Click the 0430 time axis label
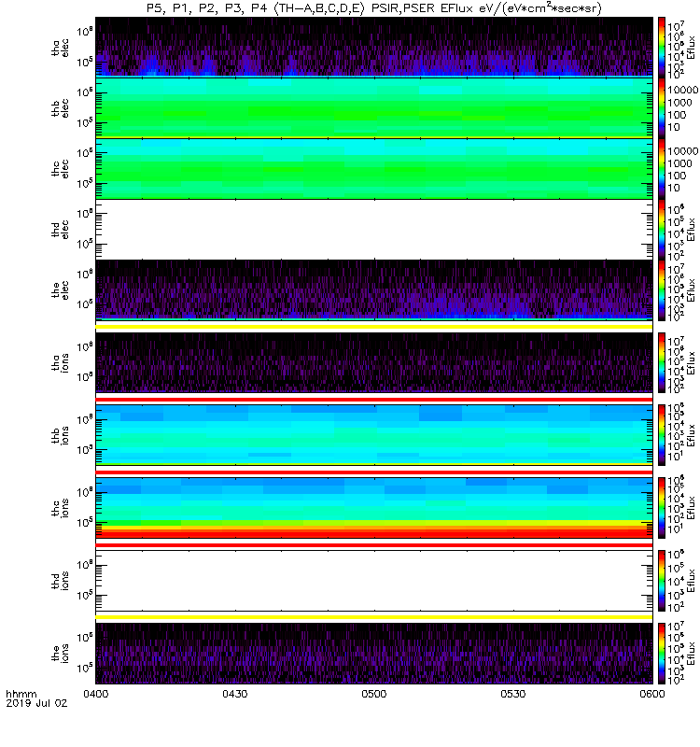Screen dimensions: 700x747 [x=235, y=694]
